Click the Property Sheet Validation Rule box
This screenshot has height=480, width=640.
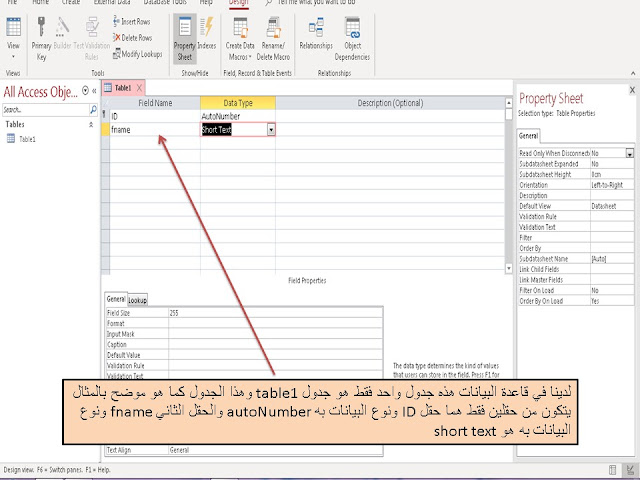click(x=612, y=217)
